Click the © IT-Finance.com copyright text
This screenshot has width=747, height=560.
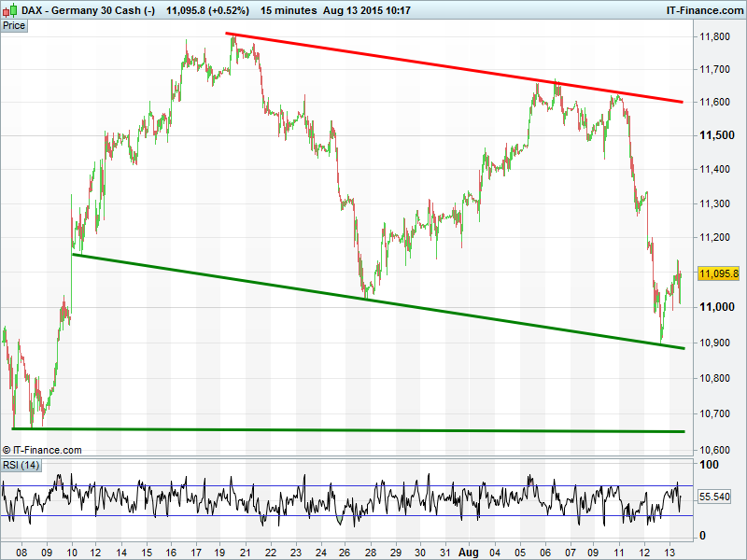(x=42, y=450)
